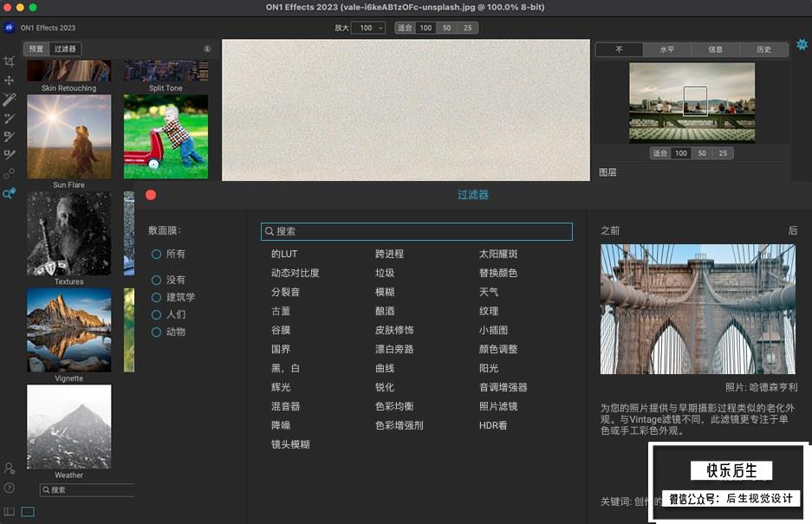Select the Vignette preset thumbnail
The image size is (812, 524).
pos(68,330)
